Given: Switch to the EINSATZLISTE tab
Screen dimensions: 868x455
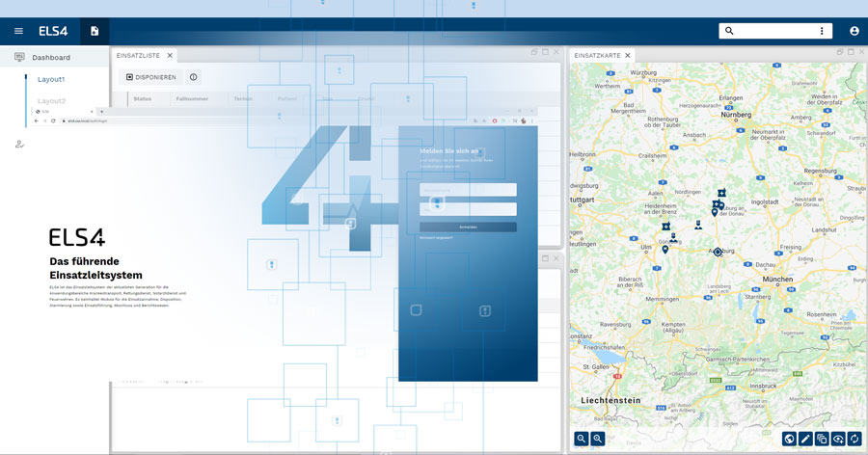Looking at the screenshot, I should 138,55.
